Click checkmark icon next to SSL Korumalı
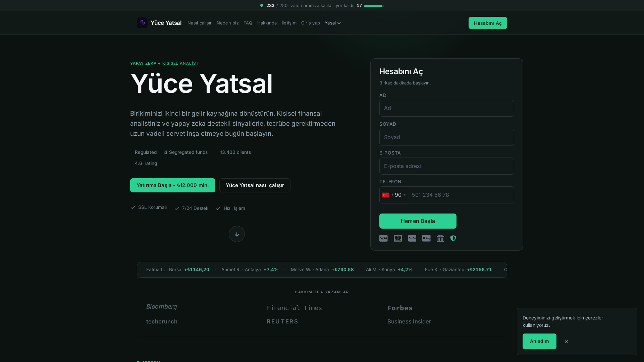Screen dimensions: 644x362 pos(133,207)
